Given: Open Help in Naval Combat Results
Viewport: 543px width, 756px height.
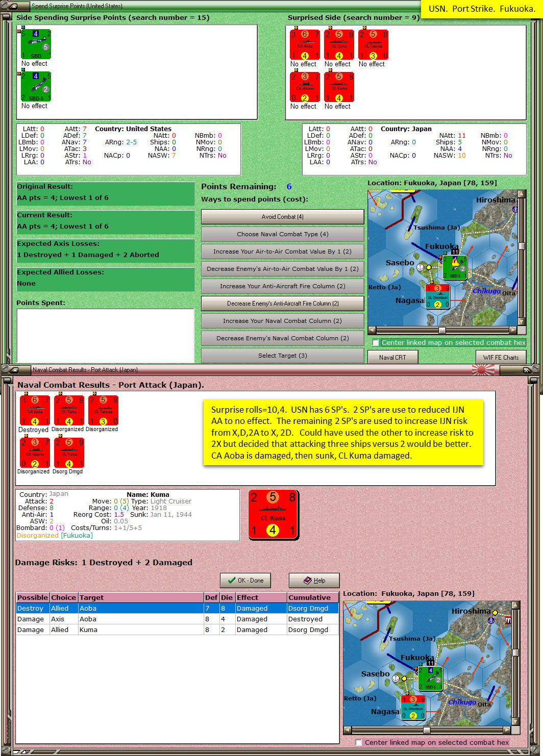Looking at the screenshot, I should (x=314, y=581).
